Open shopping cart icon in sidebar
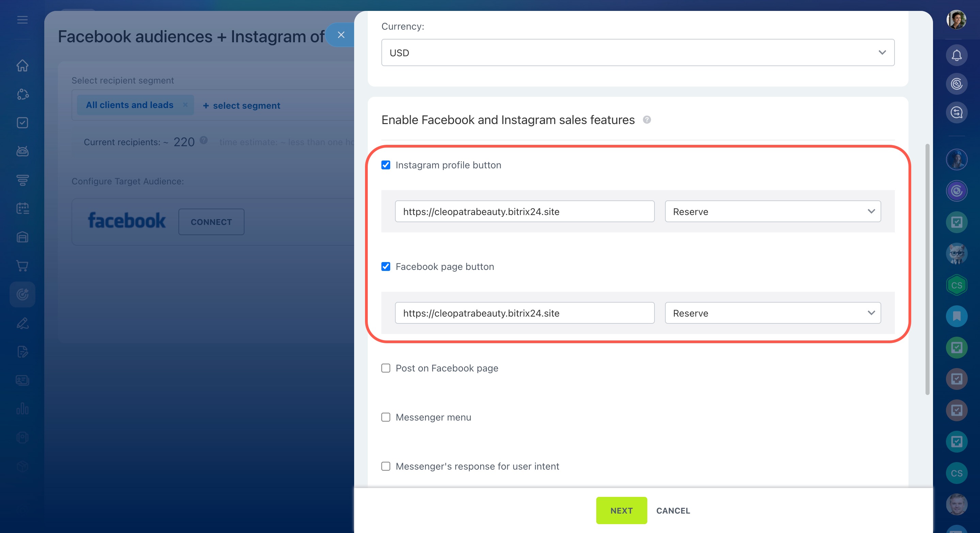 (x=22, y=266)
